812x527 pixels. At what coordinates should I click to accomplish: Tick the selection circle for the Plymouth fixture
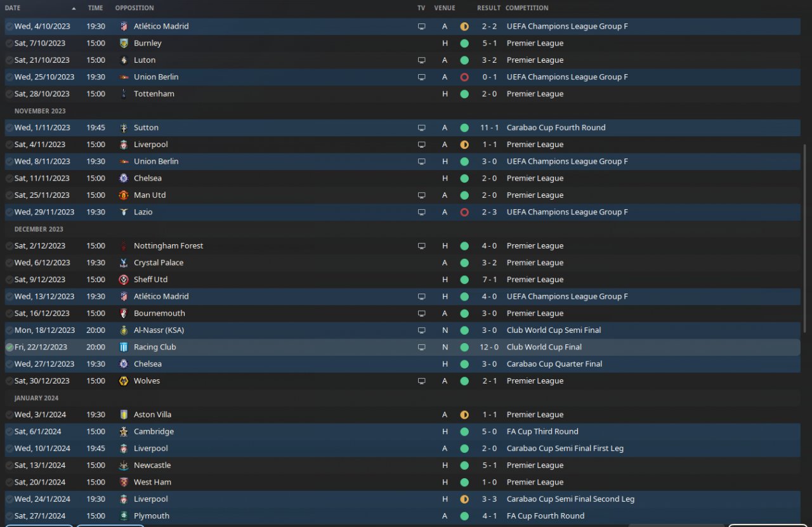(9, 516)
